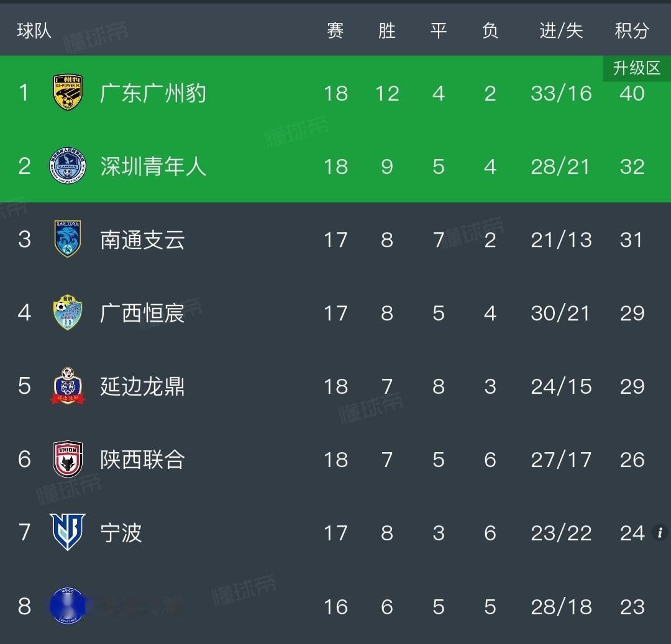
Task: Select the 广西恒宸 team badge
Action: (68, 312)
